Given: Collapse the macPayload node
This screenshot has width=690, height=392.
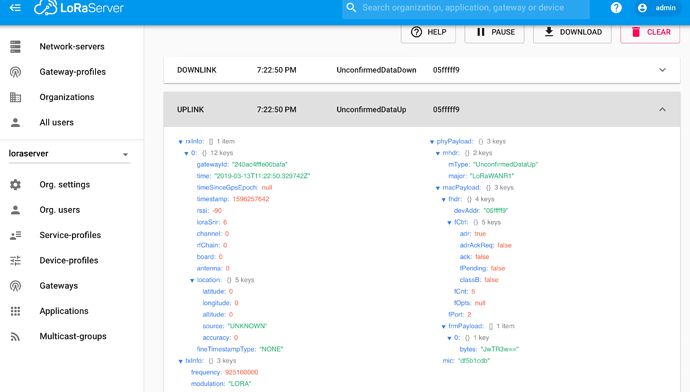Looking at the screenshot, I should pyautogui.click(x=437, y=188).
